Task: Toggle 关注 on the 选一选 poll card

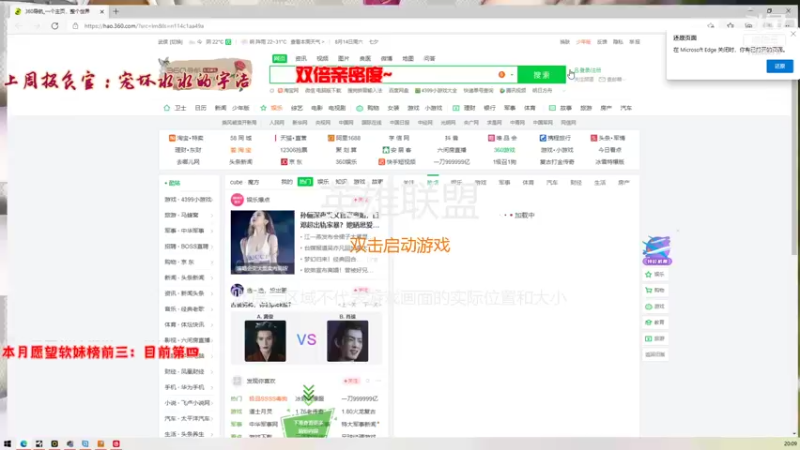Action: click(361, 290)
